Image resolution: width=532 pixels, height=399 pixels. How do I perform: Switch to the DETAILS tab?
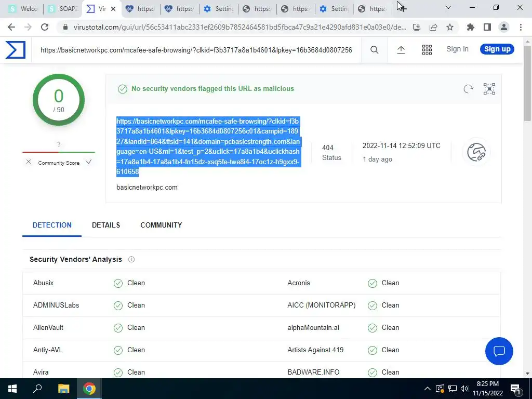coord(106,225)
